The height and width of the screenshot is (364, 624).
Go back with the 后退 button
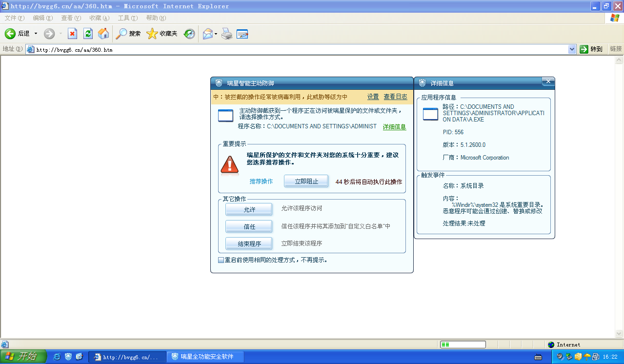tap(17, 34)
